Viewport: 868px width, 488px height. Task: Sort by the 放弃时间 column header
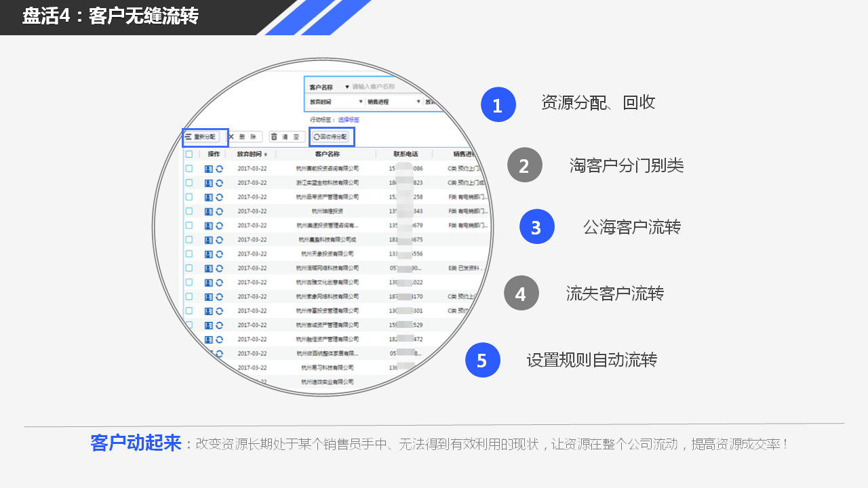tap(252, 154)
